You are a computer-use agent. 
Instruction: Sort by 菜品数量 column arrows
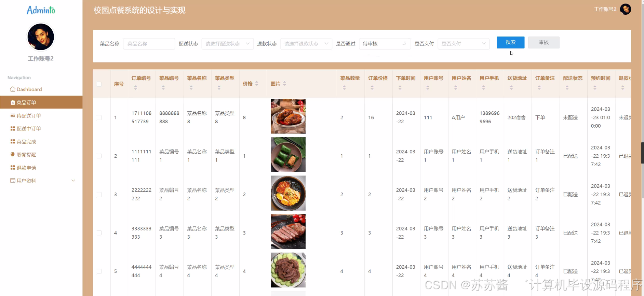(x=344, y=88)
